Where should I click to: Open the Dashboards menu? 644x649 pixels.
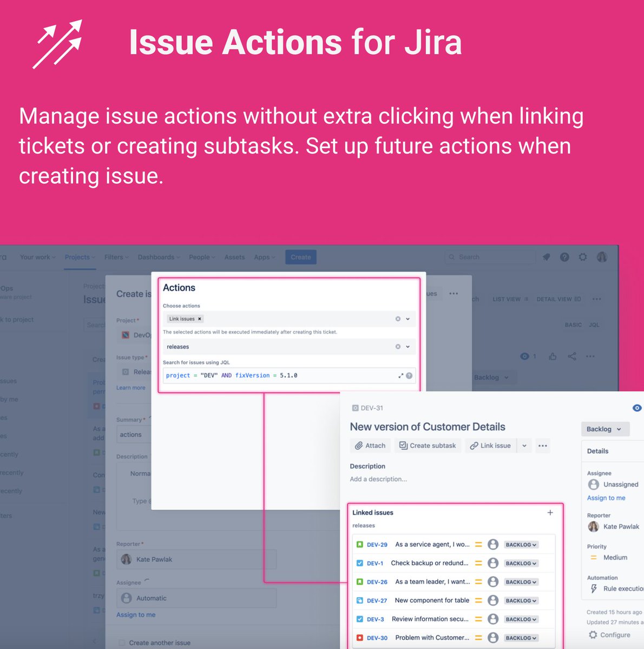[159, 257]
